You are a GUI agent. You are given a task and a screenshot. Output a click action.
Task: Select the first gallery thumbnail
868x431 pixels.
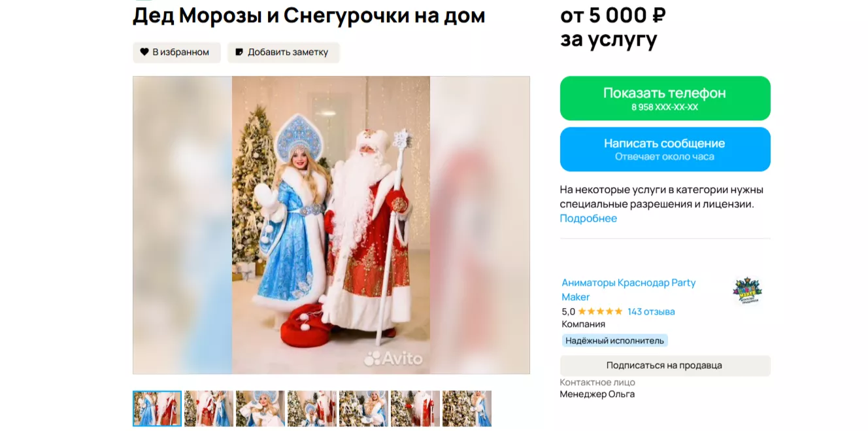click(157, 409)
